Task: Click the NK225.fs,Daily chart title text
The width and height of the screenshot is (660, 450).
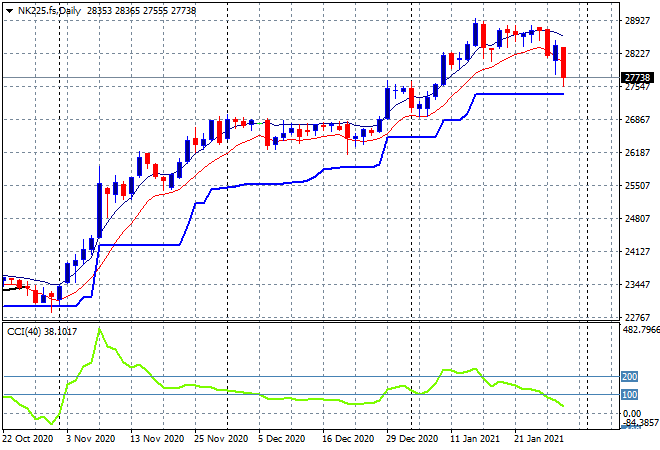Action: click(49, 11)
